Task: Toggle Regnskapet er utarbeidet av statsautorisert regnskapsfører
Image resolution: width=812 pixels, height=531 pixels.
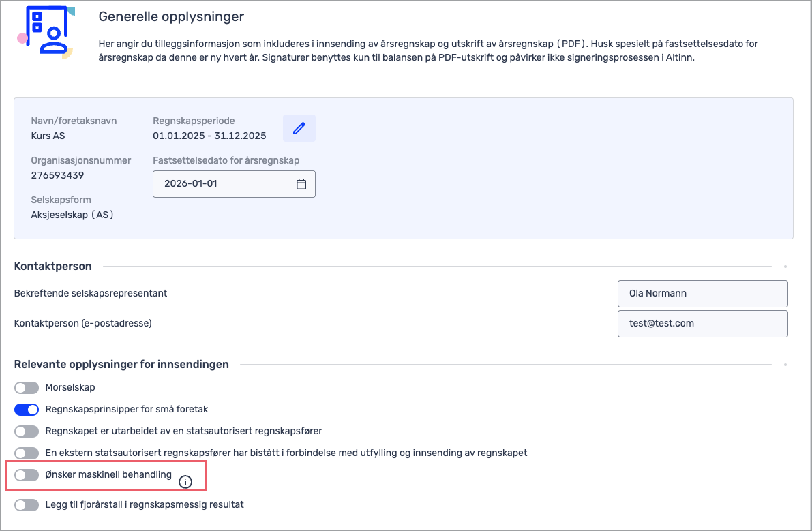Action: click(27, 431)
